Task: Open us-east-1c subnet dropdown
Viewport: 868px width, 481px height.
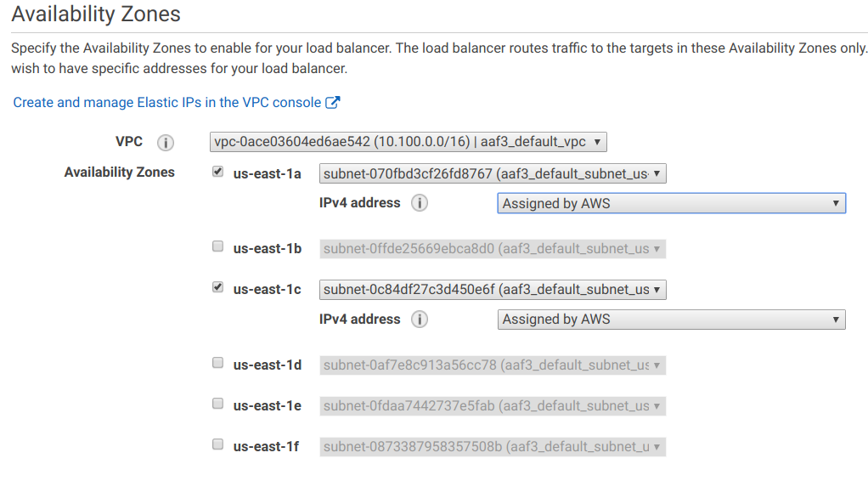Action: click(x=493, y=290)
